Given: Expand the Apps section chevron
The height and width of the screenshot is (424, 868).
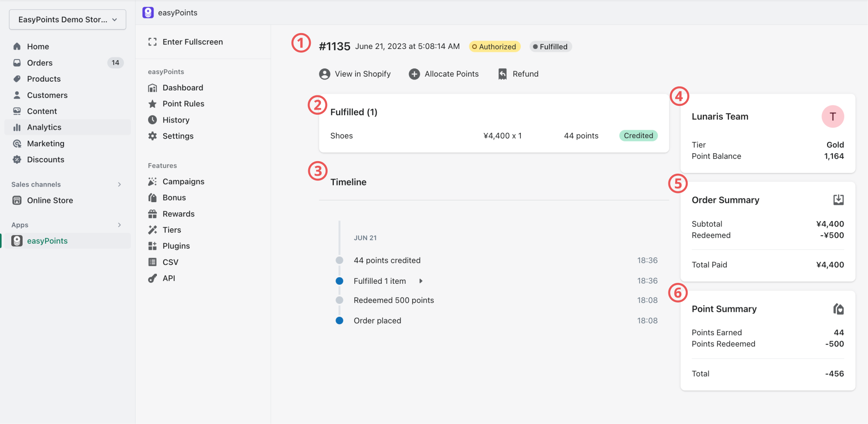Looking at the screenshot, I should pyautogui.click(x=119, y=225).
